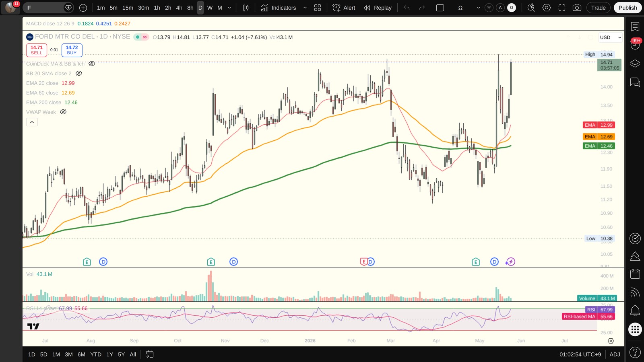Open the calendar panel icon

(635, 274)
